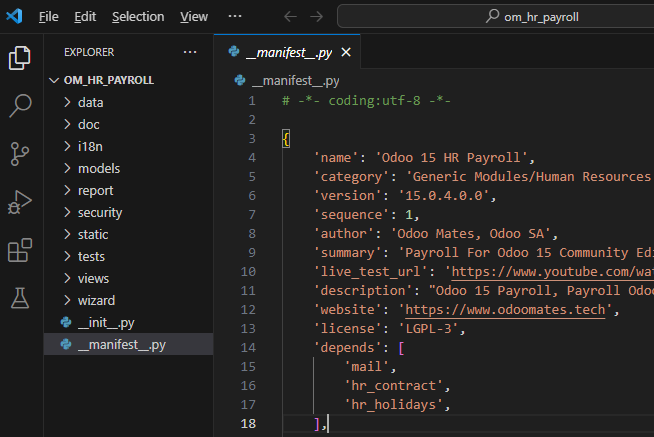This screenshot has height=437, width=654.
Task: Follow the youtube.com live_test_url link
Action: (553, 271)
